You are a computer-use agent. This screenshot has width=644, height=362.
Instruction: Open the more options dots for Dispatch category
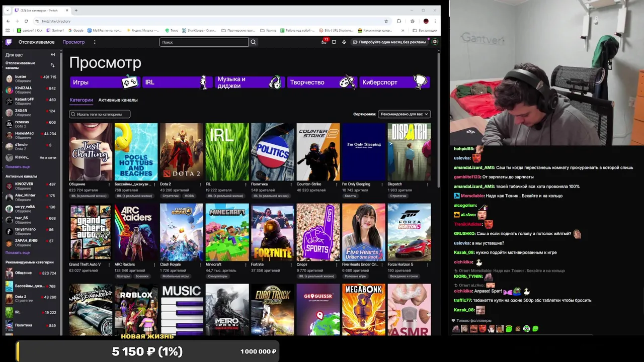click(x=428, y=185)
